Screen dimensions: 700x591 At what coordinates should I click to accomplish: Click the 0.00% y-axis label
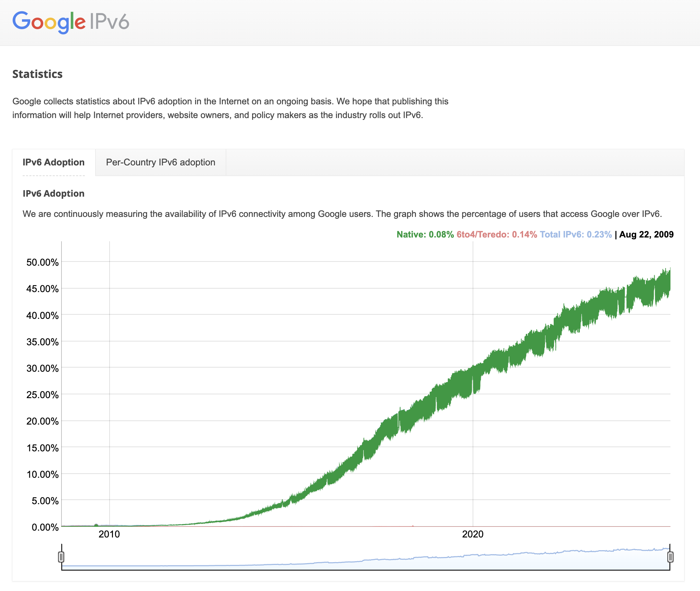[45, 527]
